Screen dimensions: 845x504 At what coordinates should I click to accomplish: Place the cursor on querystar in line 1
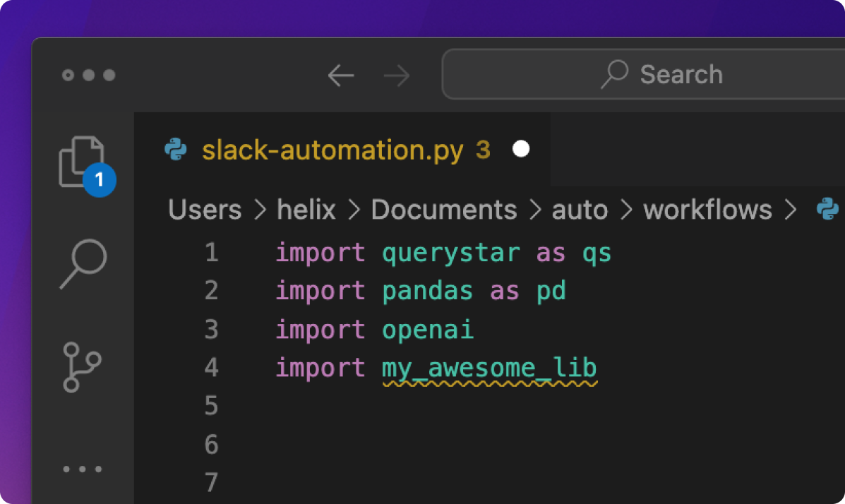tap(450, 253)
